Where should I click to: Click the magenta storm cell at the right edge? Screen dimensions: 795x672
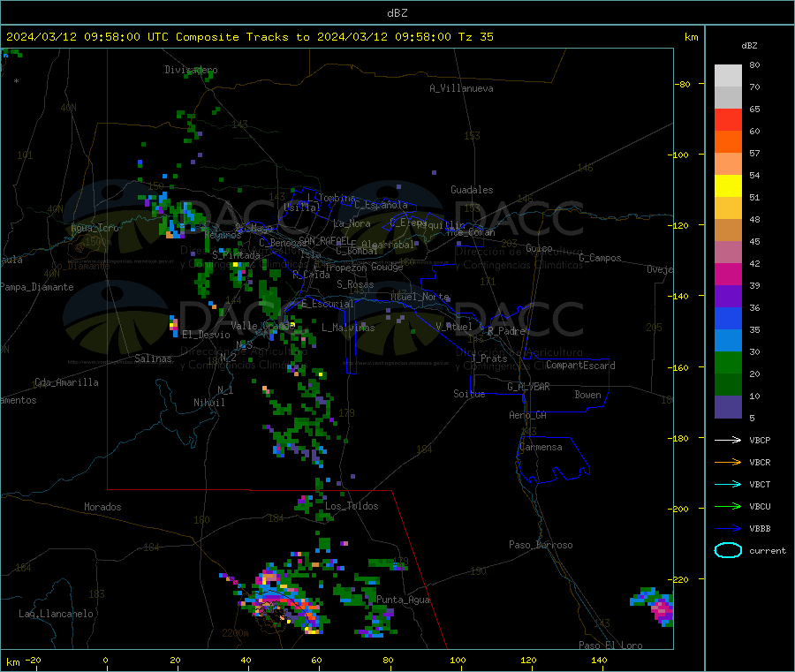pos(662,609)
